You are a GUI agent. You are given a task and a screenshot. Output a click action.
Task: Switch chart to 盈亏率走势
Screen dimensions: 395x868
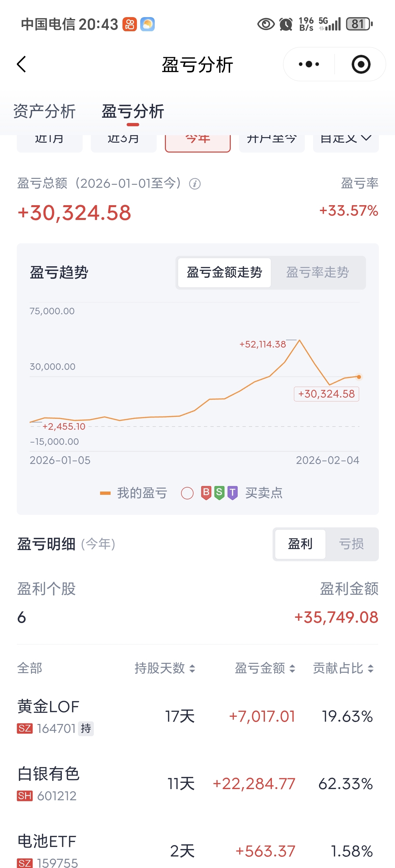coord(317,272)
